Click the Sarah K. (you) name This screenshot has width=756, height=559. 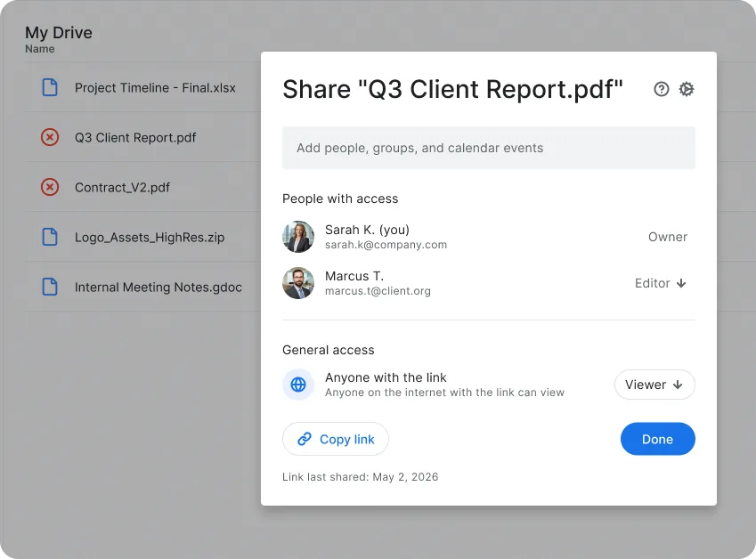coord(367,230)
